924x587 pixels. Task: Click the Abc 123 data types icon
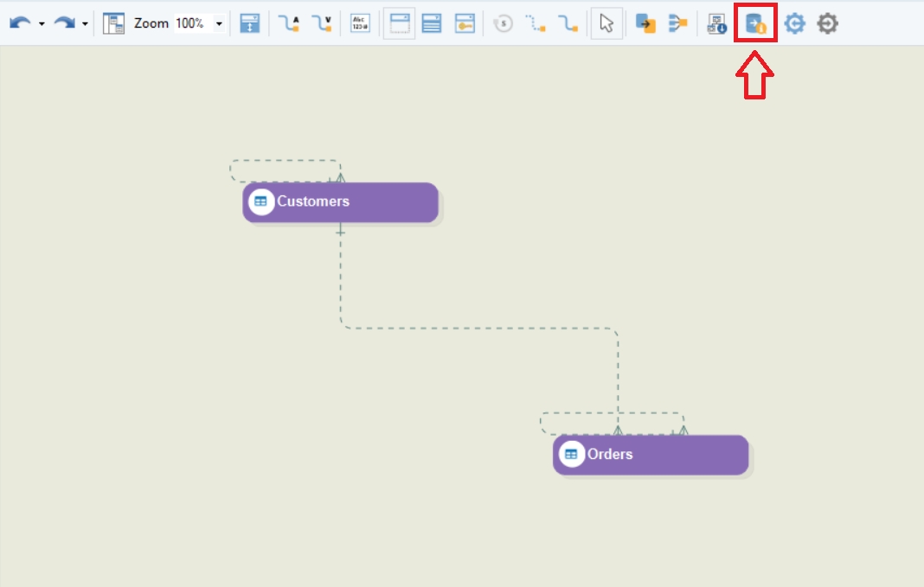[360, 23]
